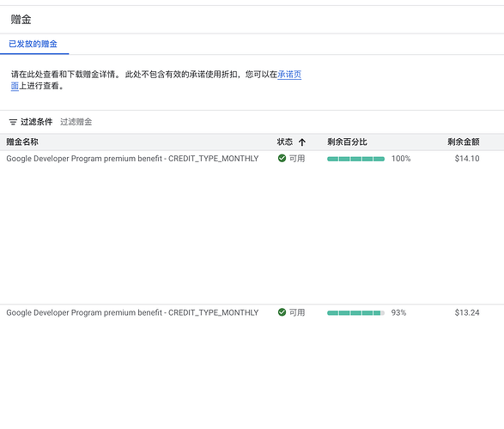Image resolution: width=504 pixels, height=429 pixels.
Task: Select the $14.10 remaining amount
Action: pos(467,159)
